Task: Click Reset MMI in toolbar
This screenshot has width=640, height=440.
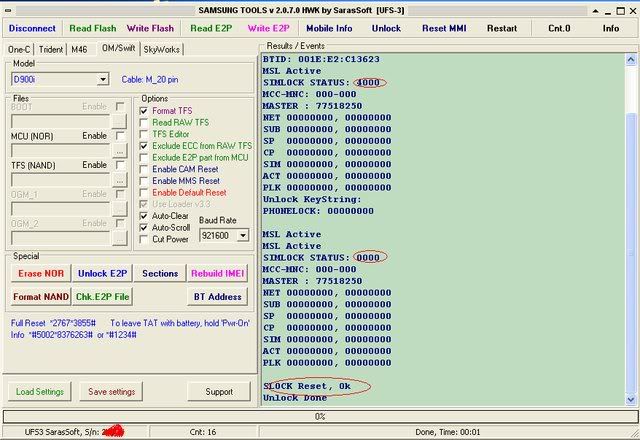Action: [444, 28]
